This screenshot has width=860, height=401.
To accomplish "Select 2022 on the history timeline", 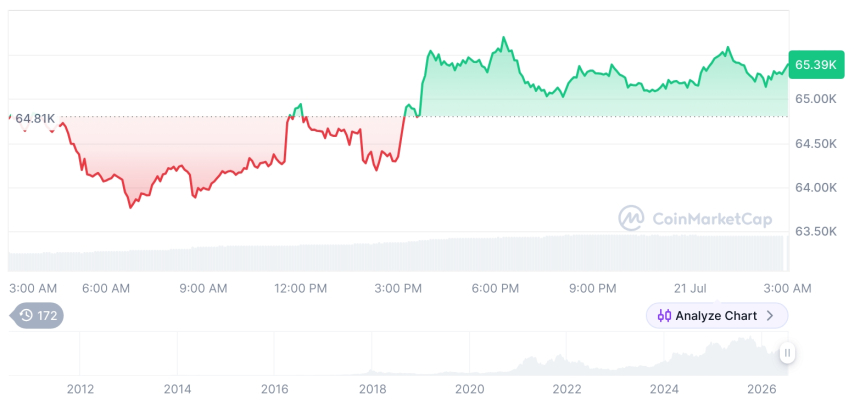I will pos(567,389).
